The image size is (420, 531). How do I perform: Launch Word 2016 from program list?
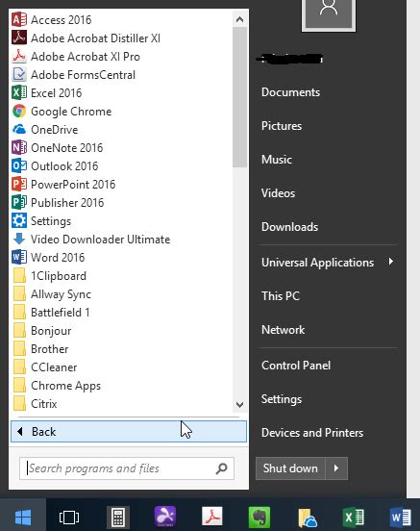48,258
